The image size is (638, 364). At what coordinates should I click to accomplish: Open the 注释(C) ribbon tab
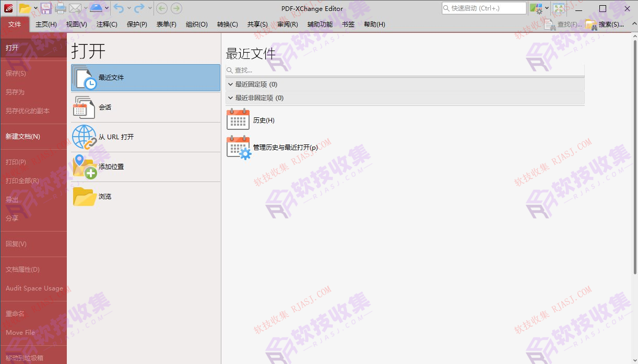[106, 24]
